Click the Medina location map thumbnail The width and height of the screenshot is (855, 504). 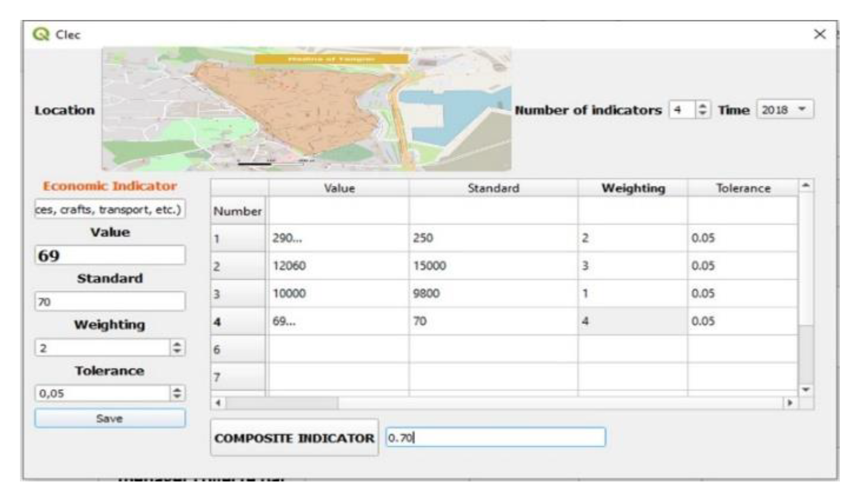click(x=306, y=109)
